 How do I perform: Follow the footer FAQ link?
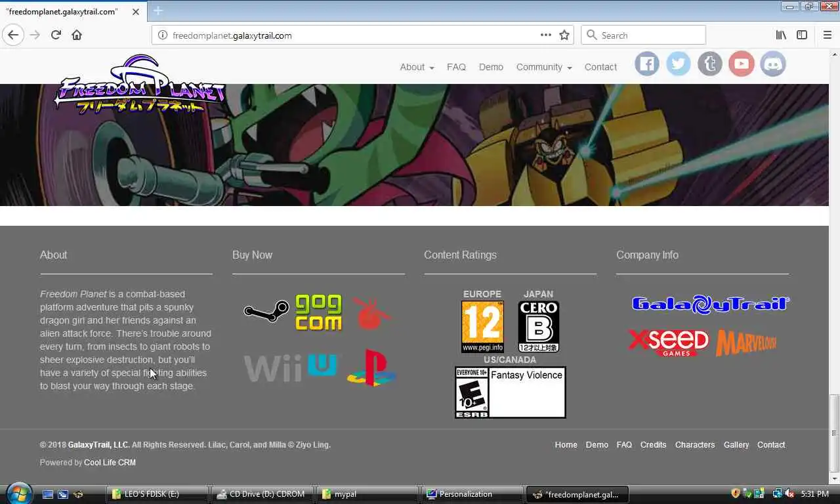624,444
